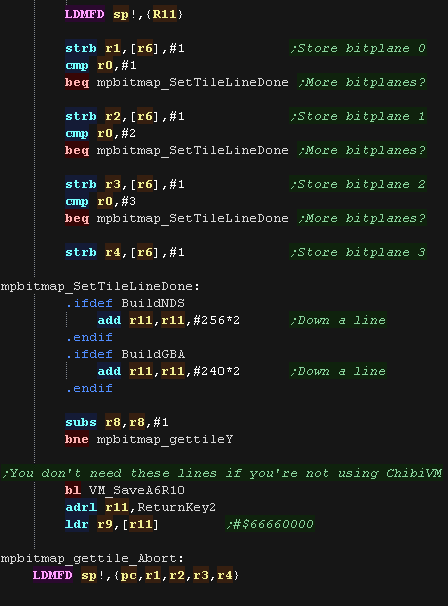Click the final LDMFD sp!,{pc,r1,r2,r3,r4} line
Viewport: 448px width, 606px height.
point(136,575)
